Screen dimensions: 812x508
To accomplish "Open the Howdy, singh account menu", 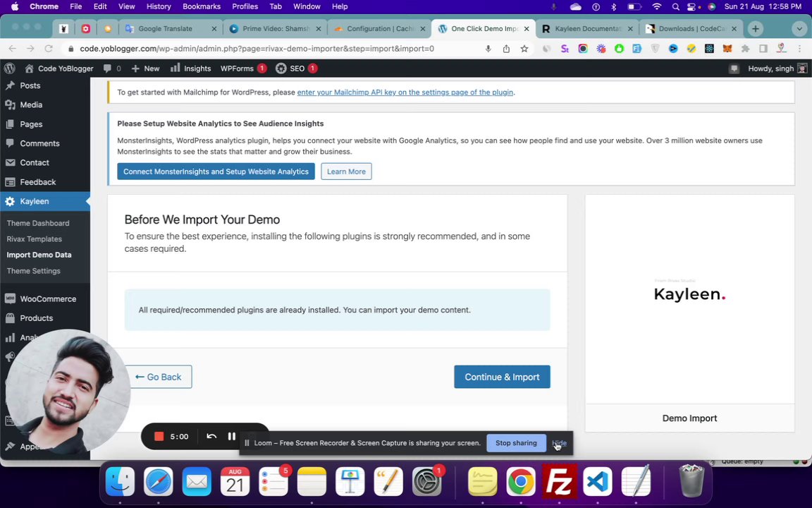I will (777, 68).
